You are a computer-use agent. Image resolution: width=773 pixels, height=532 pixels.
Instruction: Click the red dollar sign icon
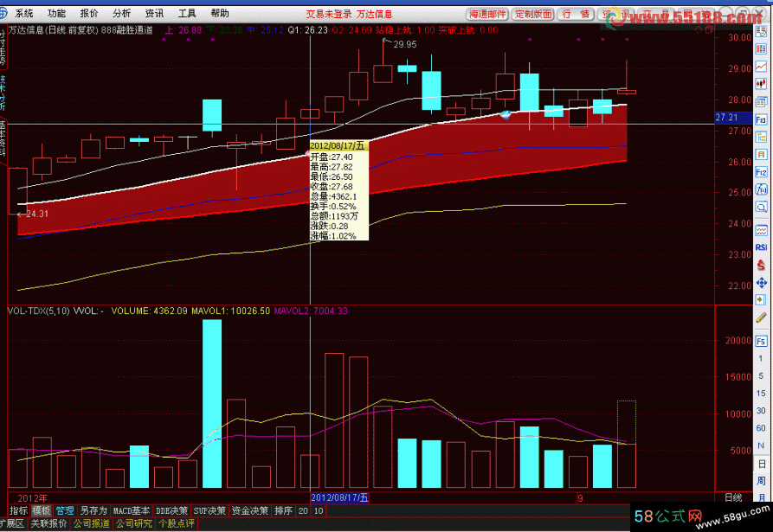point(761,265)
